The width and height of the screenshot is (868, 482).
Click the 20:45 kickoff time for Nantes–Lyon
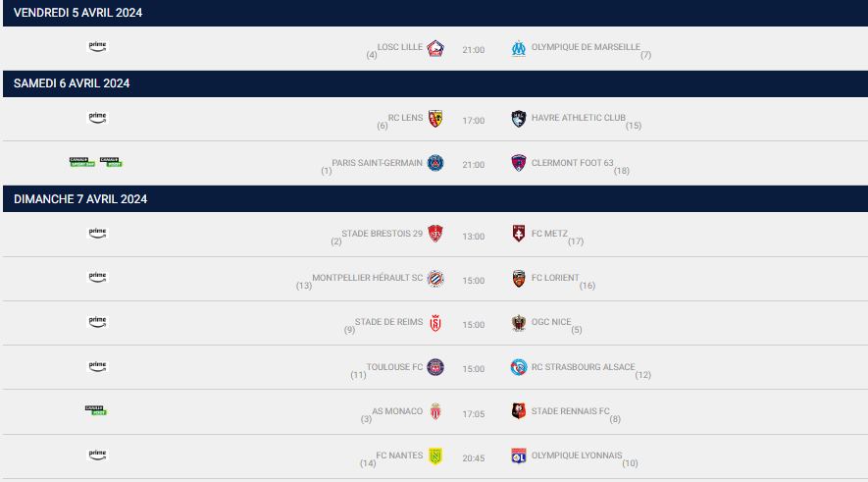(x=474, y=456)
